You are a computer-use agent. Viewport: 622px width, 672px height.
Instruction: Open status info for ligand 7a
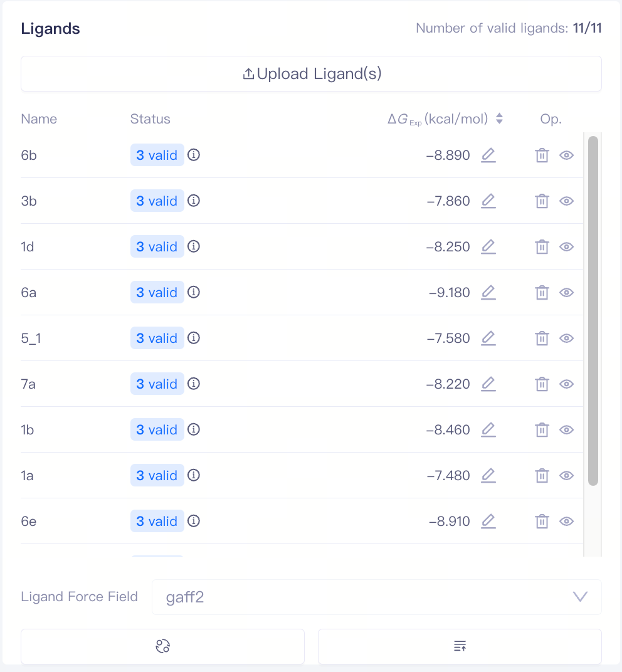coord(194,384)
